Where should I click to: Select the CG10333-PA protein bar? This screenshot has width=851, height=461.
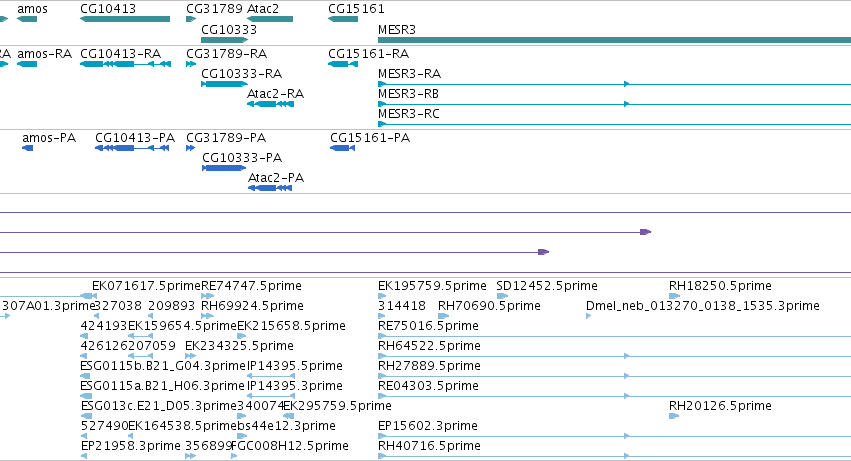click(x=224, y=168)
